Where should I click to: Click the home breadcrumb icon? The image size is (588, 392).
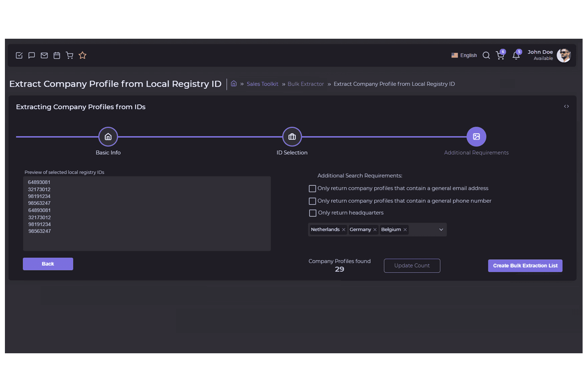(234, 84)
